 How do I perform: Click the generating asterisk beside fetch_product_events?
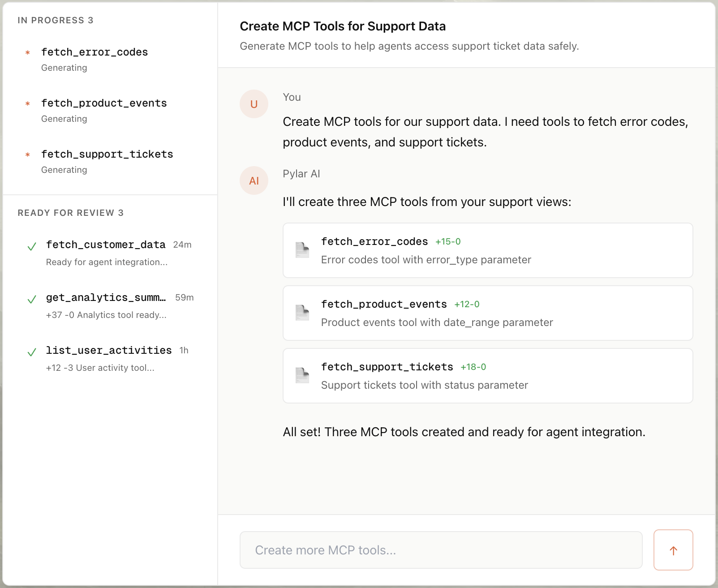[28, 103]
